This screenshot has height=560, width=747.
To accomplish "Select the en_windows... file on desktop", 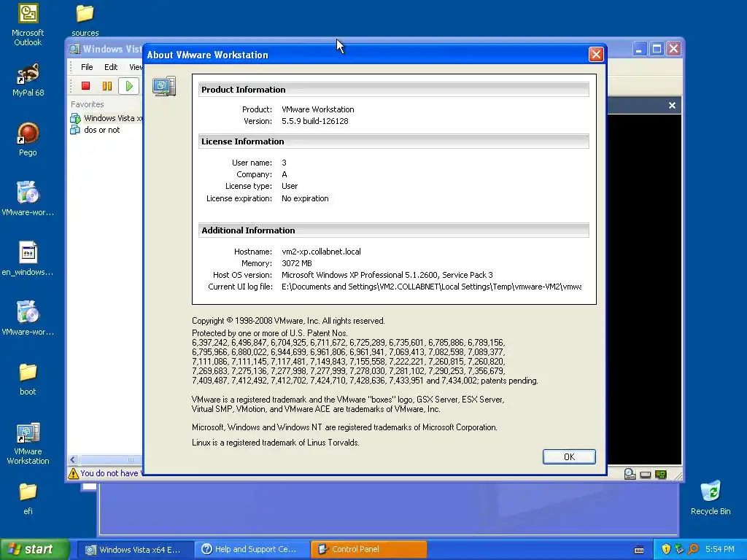I will (28, 259).
